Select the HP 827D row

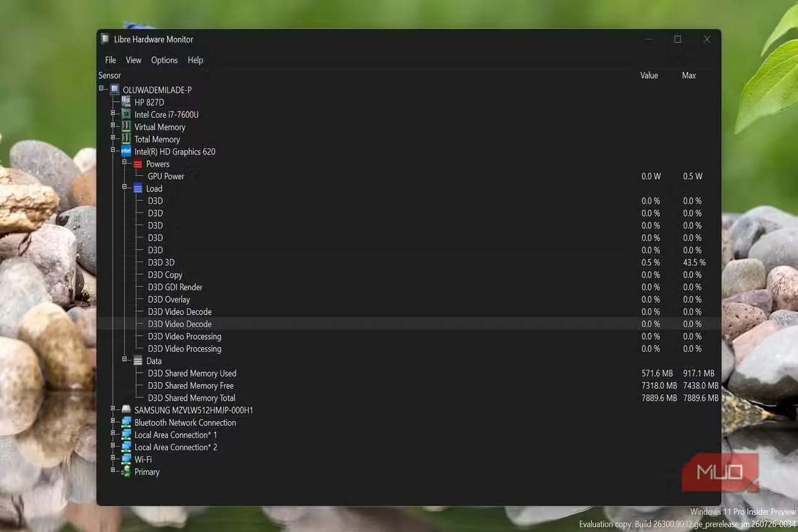coord(408,102)
